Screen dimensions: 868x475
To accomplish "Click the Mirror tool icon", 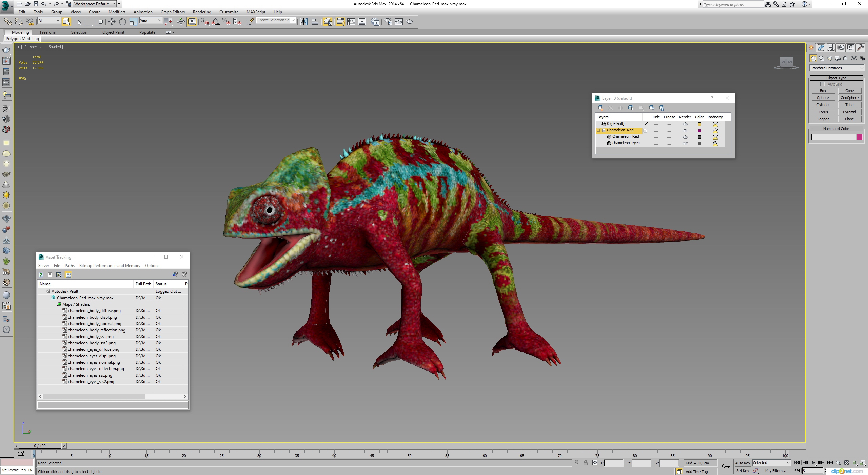I will 303,22.
